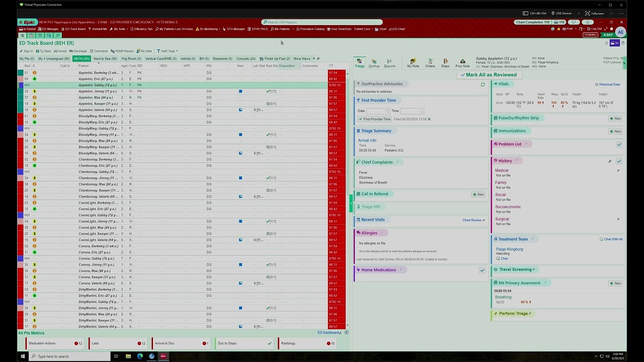The height and width of the screenshot is (362, 644).
Task: Check History as reviewed
Action: [x=619, y=161]
